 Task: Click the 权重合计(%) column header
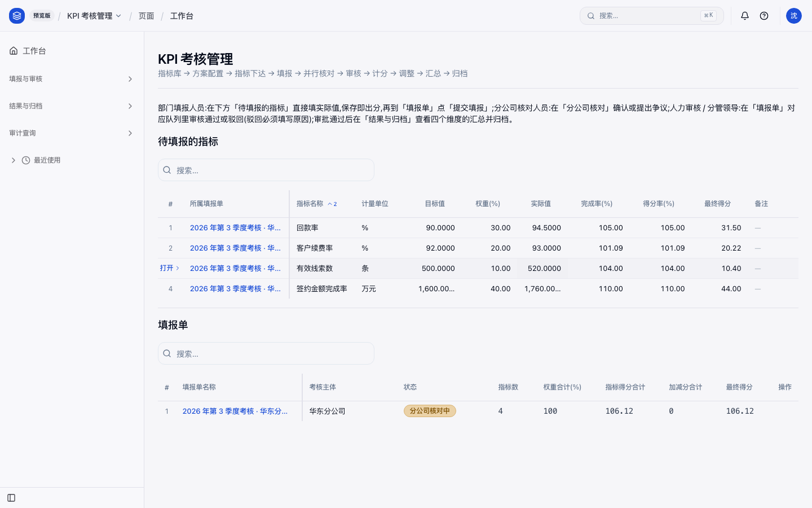[x=562, y=387]
